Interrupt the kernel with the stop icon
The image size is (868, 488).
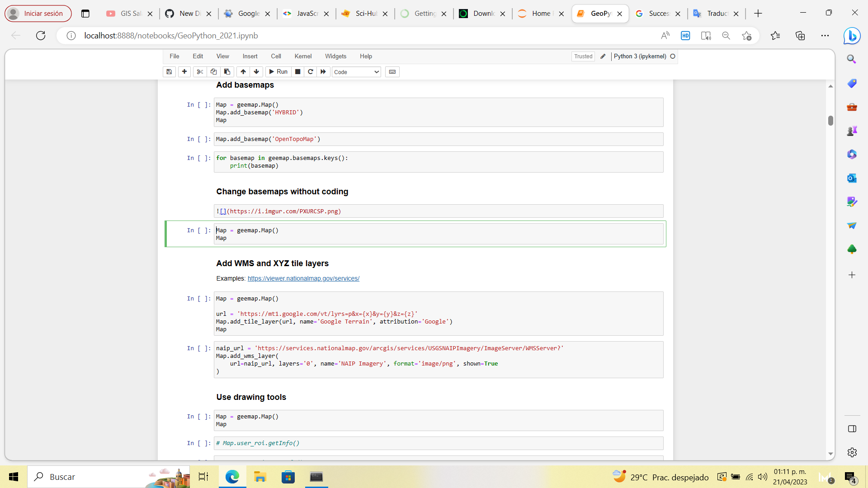point(297,71)
